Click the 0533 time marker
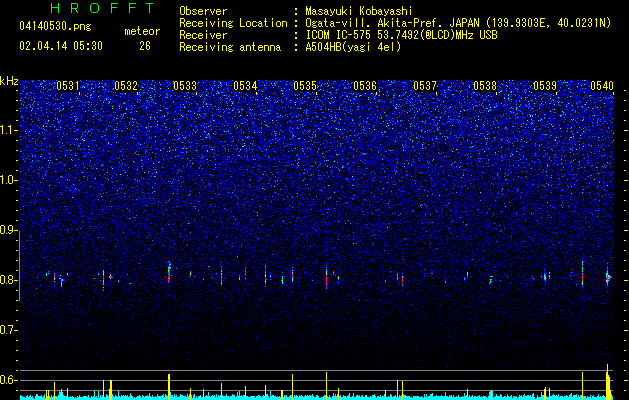Screen dimensions: 629x400 click(185, 86)
